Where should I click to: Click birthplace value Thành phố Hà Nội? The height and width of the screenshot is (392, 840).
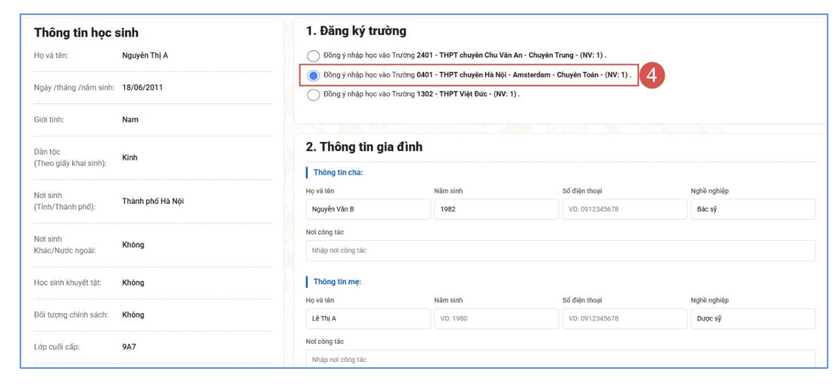(153, 201)
